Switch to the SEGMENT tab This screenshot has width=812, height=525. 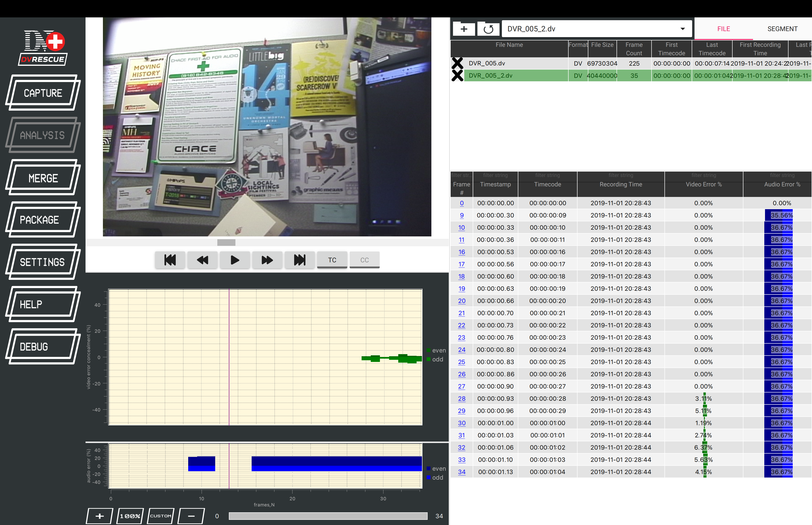(782, 29)
